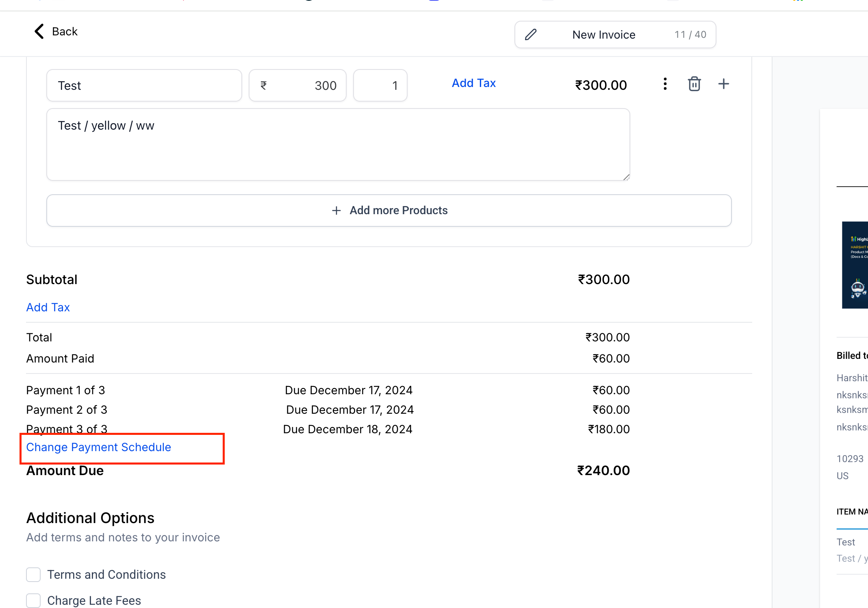This screenshot has height=608, width=868.
Task: Click the back chevron arrow icon
Action: [39, 31]
